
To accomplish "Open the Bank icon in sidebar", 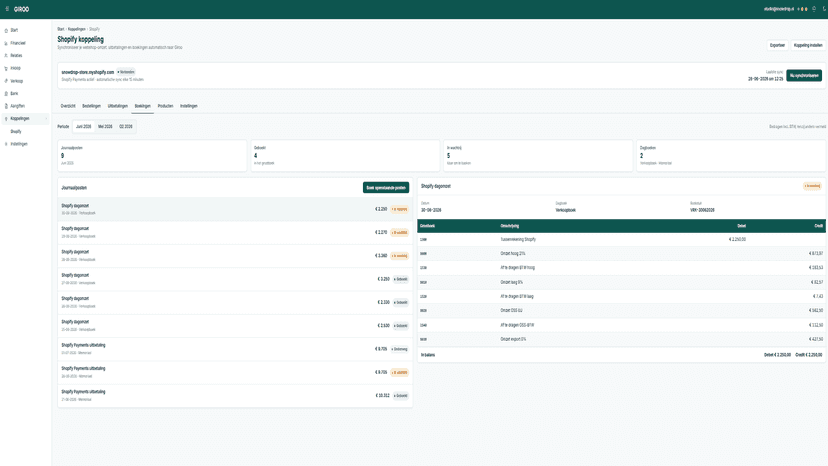I will (6, 94).
